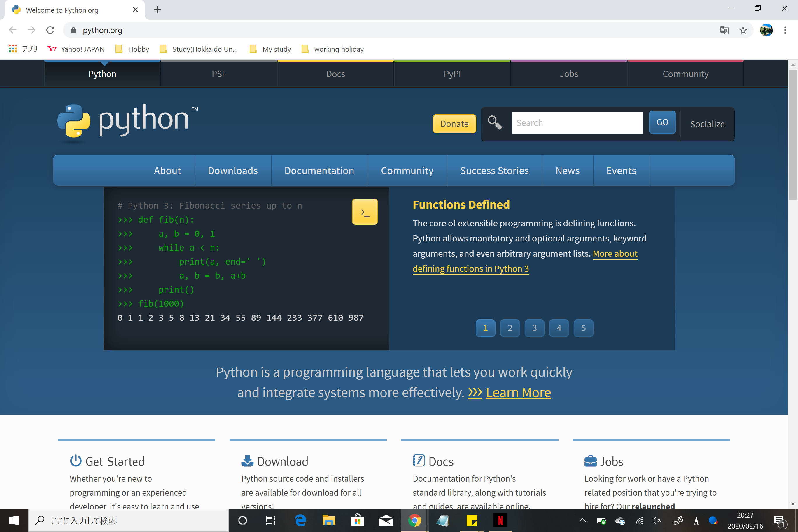Click the Google Translate icon in address bar

[724, 30]
